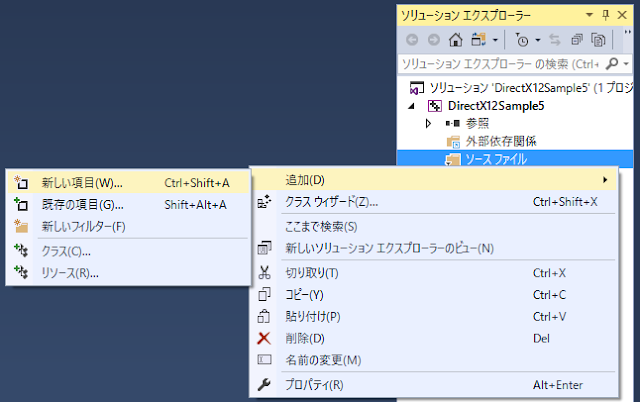Select the ソース ファイル folder
Viewport: 640px width, 402px height.
(496, 159)
